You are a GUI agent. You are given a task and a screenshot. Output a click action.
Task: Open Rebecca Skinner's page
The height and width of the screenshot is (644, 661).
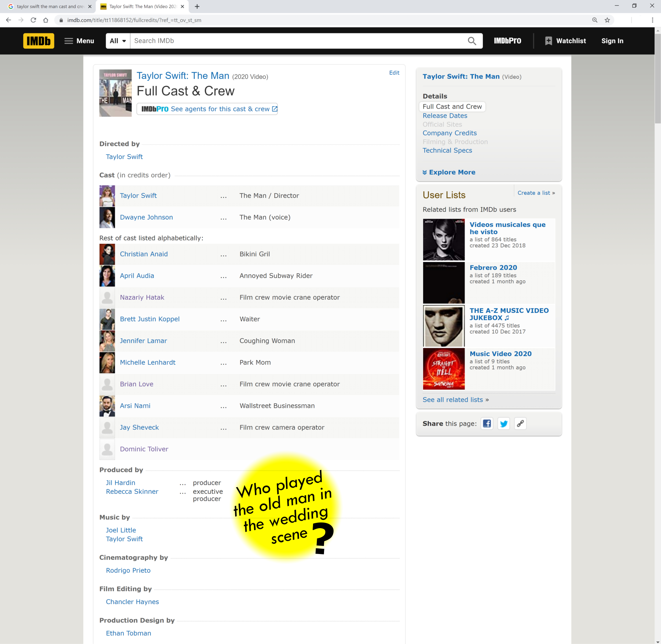pos(132,491)
